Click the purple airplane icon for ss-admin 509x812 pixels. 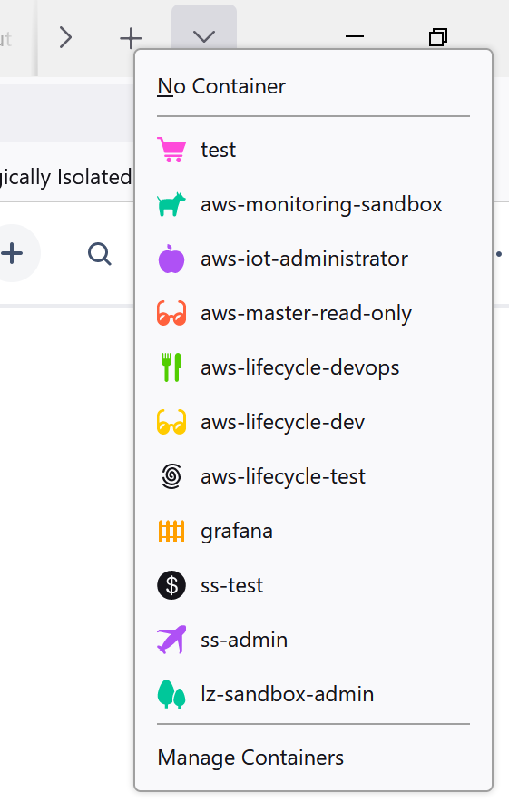[x=171, y=640]
